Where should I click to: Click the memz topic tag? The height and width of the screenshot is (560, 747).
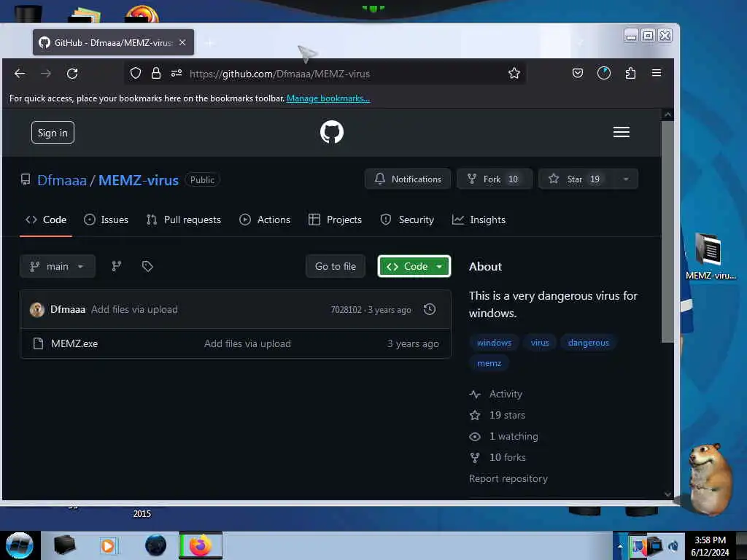click(489, 363)
